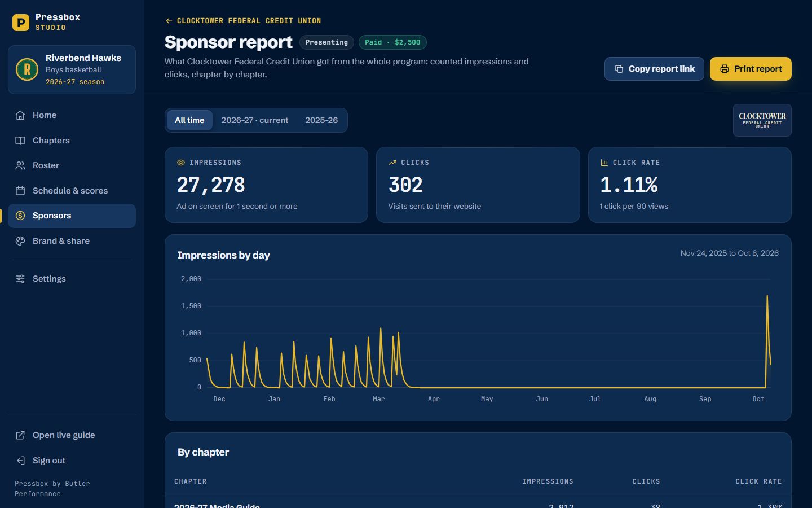Click the eye icon beside Impressions
812x508 pixels.
(x=181, y=163)
